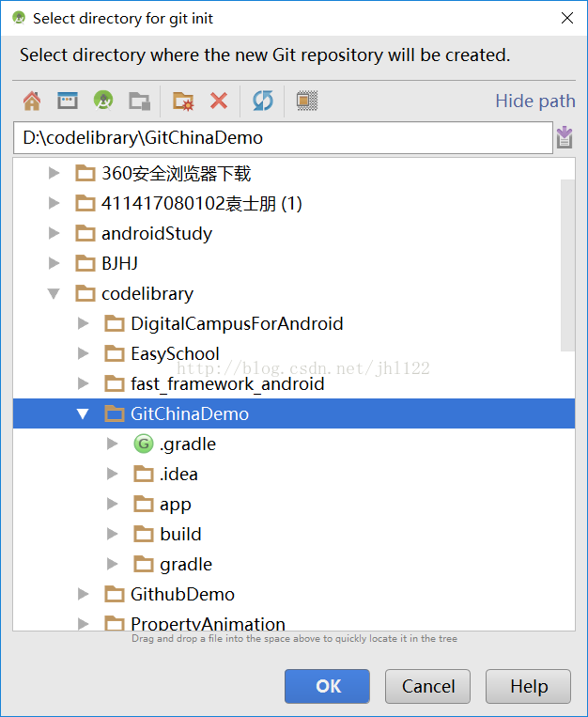Select the PropertyAnimation folder name

click(208, 623)
